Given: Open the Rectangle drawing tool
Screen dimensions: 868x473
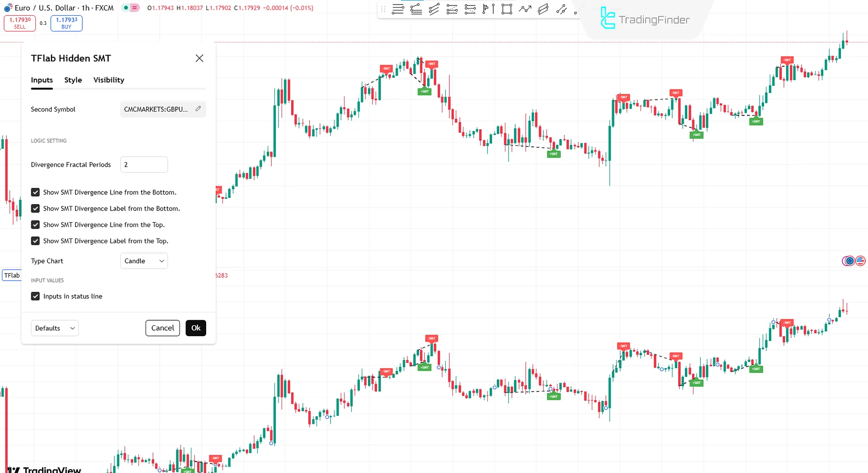Looking at the screenshot, I should [x=506, y=9].
